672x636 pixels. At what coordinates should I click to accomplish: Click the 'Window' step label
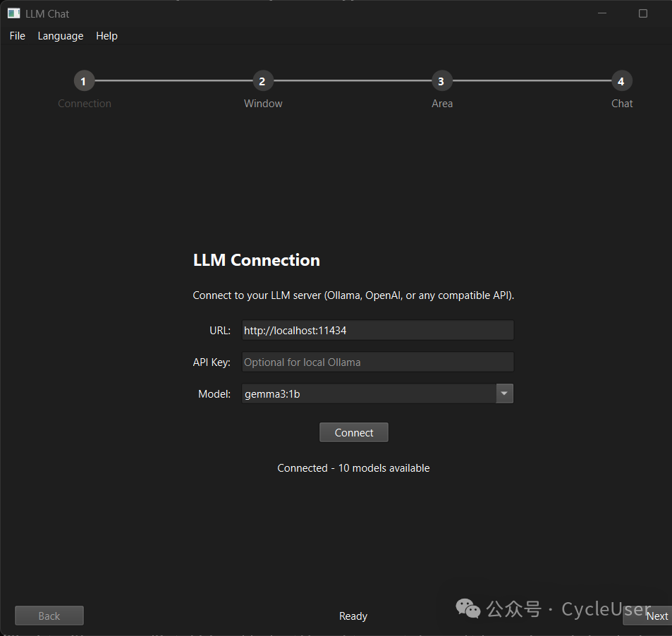click(263, 104)
